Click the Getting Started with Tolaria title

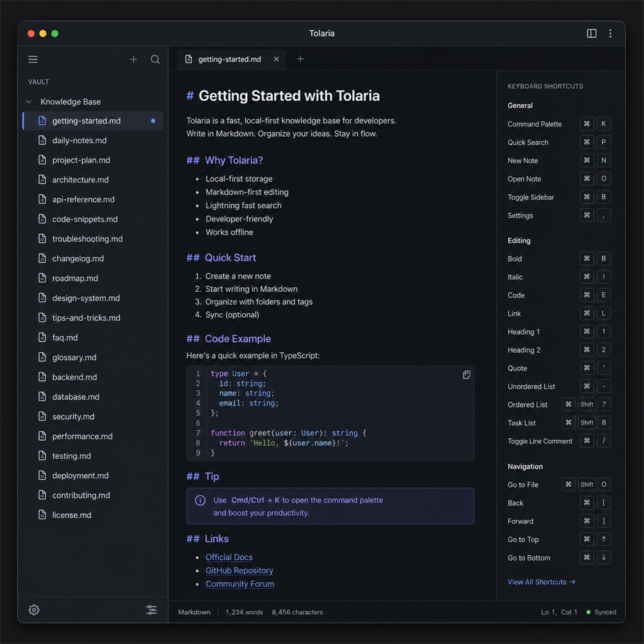(x=289, y=96)
